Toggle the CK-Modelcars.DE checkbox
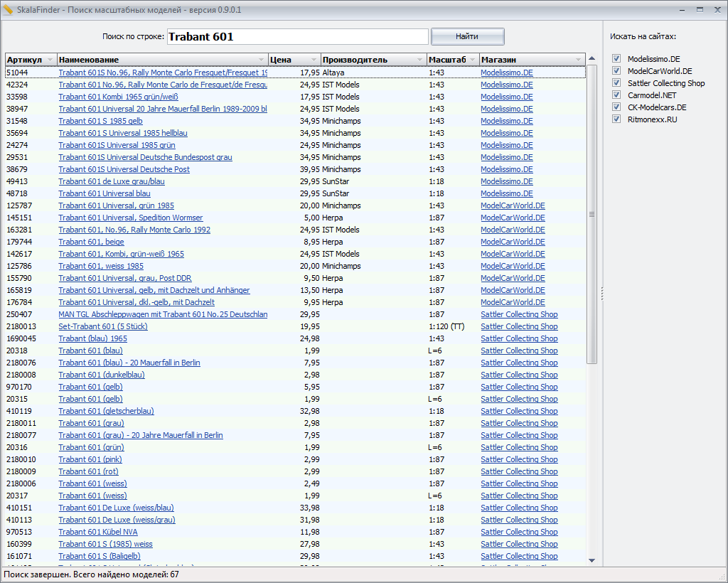This screenshot has height=583, width=728. coord(616,107)
